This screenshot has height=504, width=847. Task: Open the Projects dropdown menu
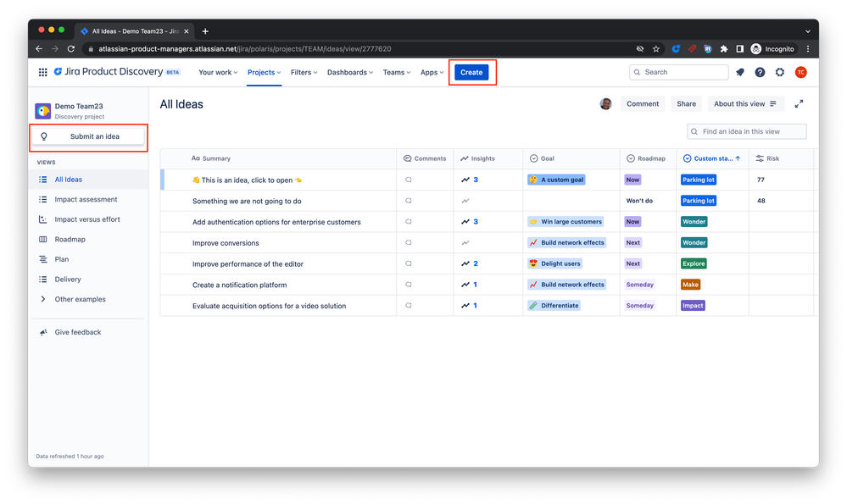click(x=265, y=72)
